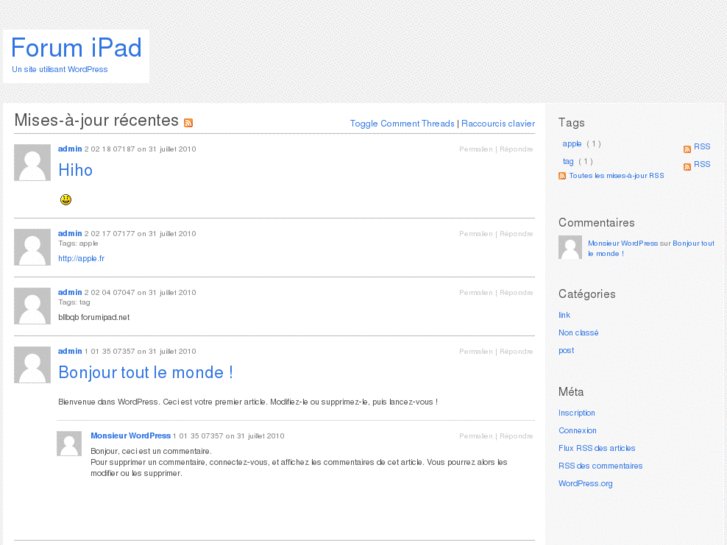Open Permalien of the forumipad.net post
The height and width of the screenshot is (545, 727).
coord(476,292)
